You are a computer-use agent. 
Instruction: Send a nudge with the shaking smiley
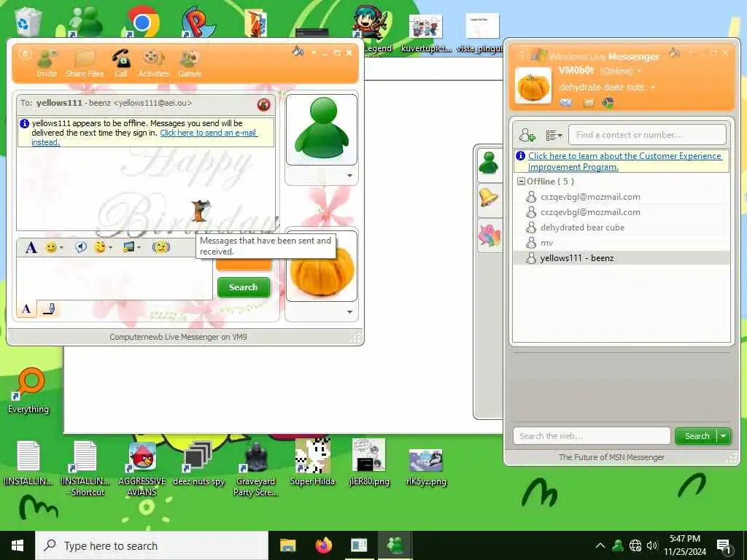(161, 247)
